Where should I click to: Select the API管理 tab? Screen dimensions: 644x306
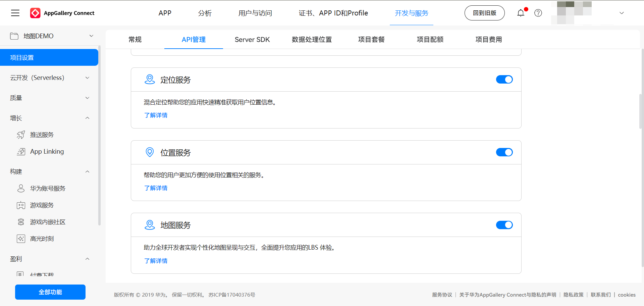(x=194, y=40)
